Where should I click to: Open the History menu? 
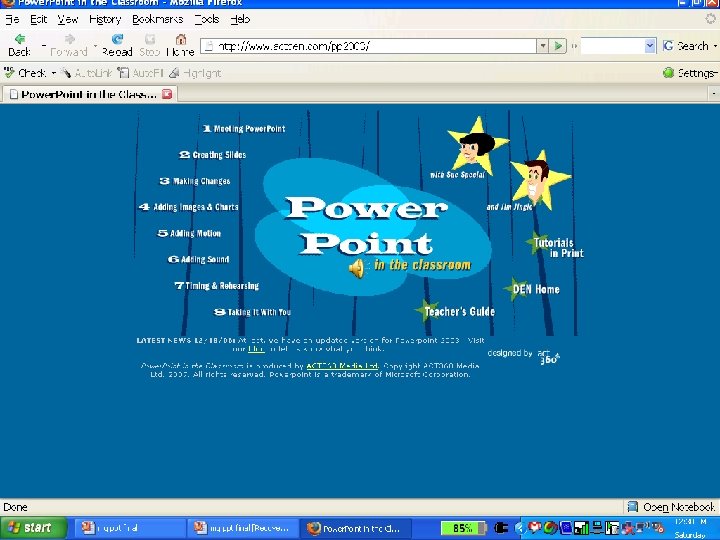click(105, 19)
